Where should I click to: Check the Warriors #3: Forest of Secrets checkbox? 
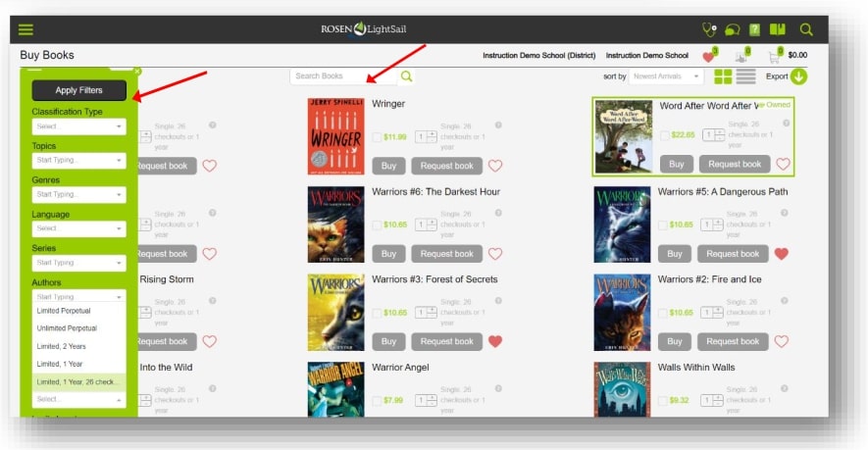click(x=377, y=313)
